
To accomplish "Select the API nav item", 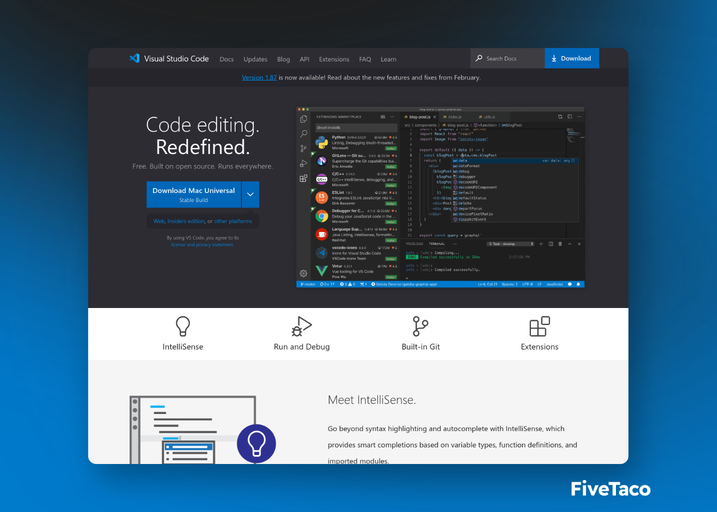I will pos(305,59).
